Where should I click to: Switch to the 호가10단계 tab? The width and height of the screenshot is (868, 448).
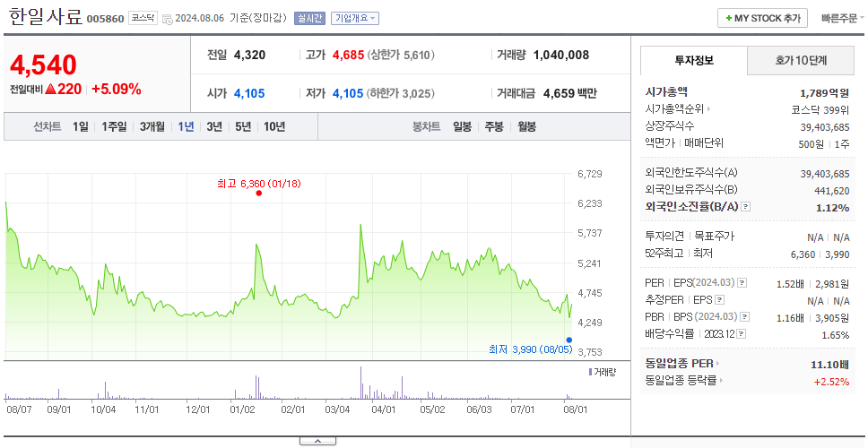click(x=801, y=61)
